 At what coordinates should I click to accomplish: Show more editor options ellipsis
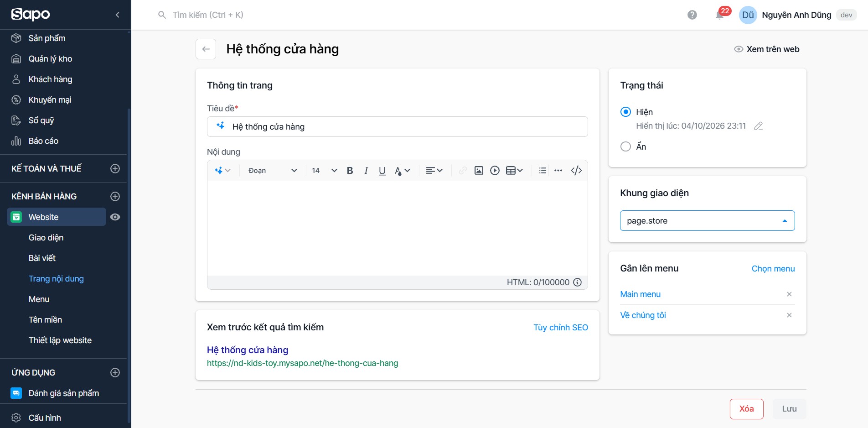[x=558, y=171]
